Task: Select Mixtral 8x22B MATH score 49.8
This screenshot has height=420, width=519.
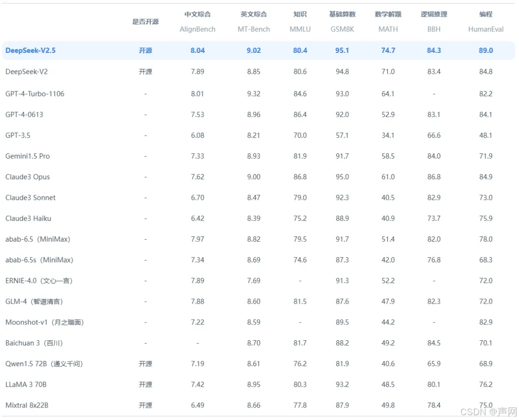Action: click(x=388, y=406)
